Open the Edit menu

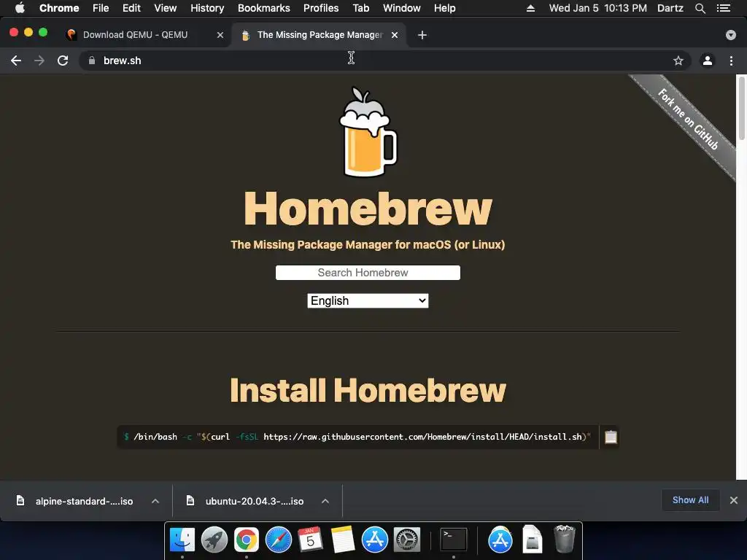pyautogui.click(x=131, y=8)
